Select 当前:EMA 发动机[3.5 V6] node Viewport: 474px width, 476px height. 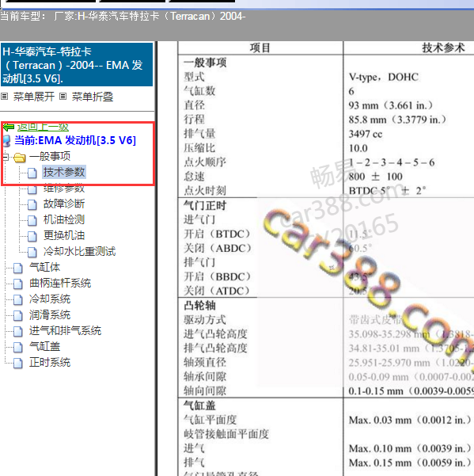tap(75, 140)
